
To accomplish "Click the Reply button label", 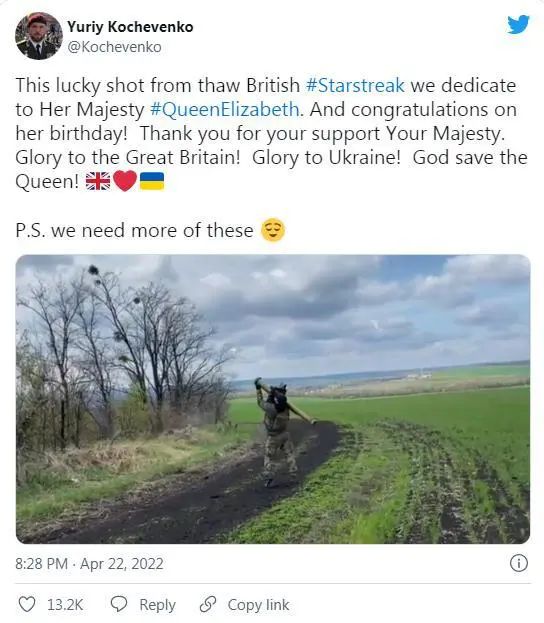I will pyautogui.click(x=157, y=605).
